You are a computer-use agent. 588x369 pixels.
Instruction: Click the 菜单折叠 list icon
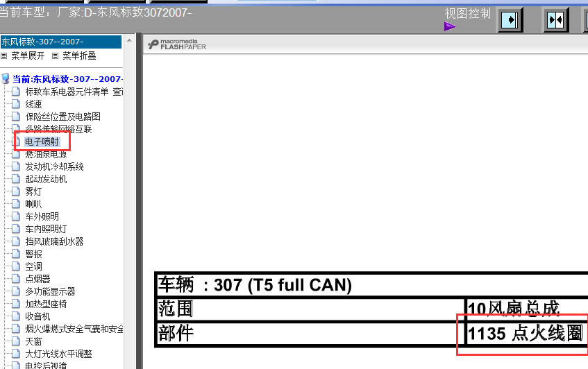pyautogui.click(x=55, y=55)
